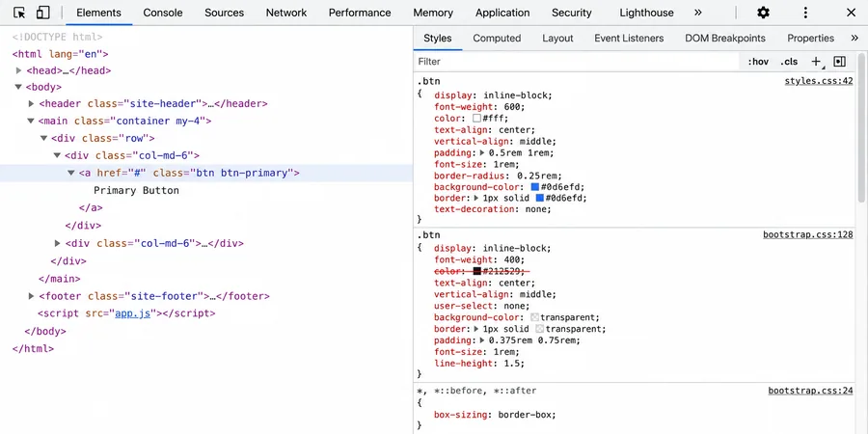Select the html lang="en" node
Viewport: 868px width, 434px height.
click(x=61, y=54)
